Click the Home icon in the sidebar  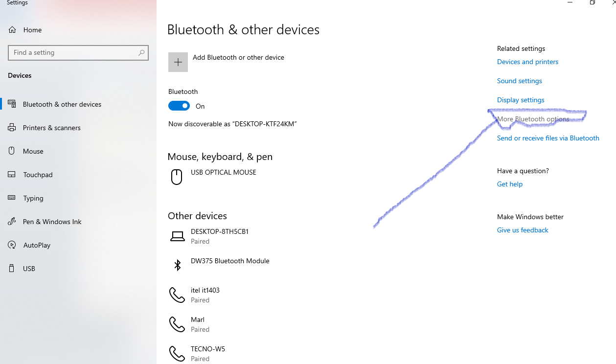12,30
